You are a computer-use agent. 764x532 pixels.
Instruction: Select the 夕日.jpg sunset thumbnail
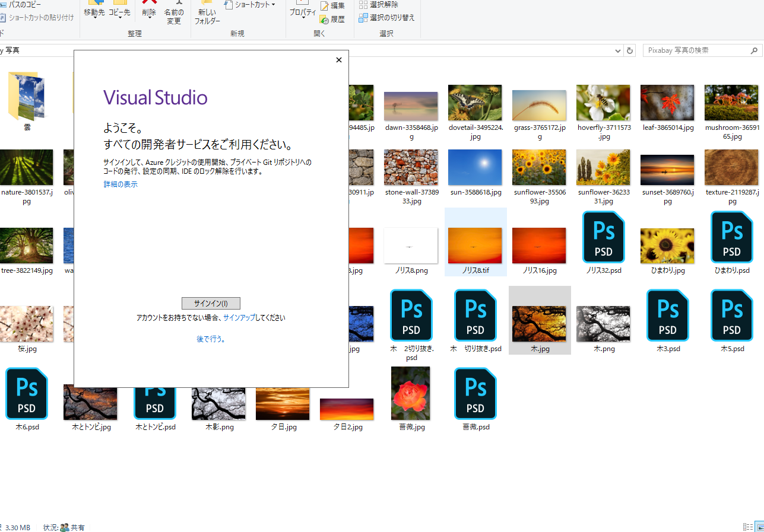point(283,403)
